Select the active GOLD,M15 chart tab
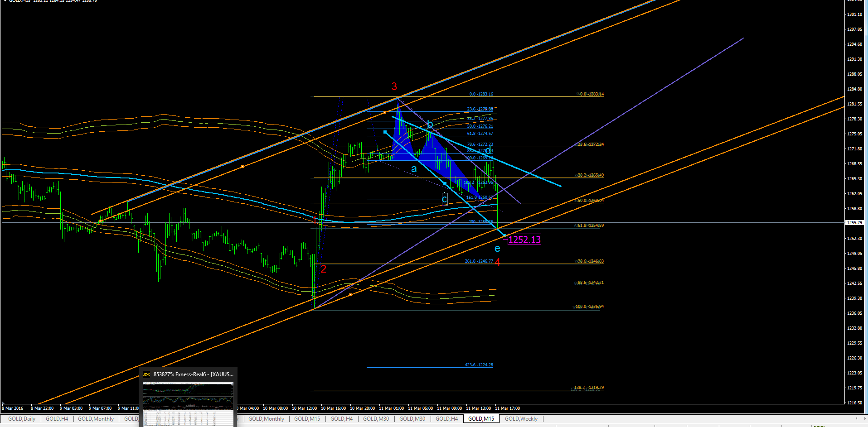The width and height of the screenshot is (868, 427). pos(481,419)
